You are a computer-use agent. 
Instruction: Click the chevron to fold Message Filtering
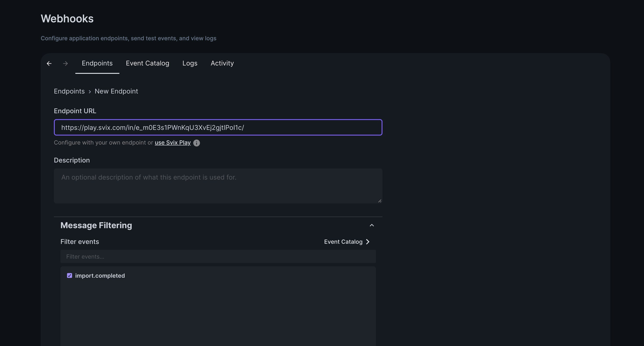(372, 225)
